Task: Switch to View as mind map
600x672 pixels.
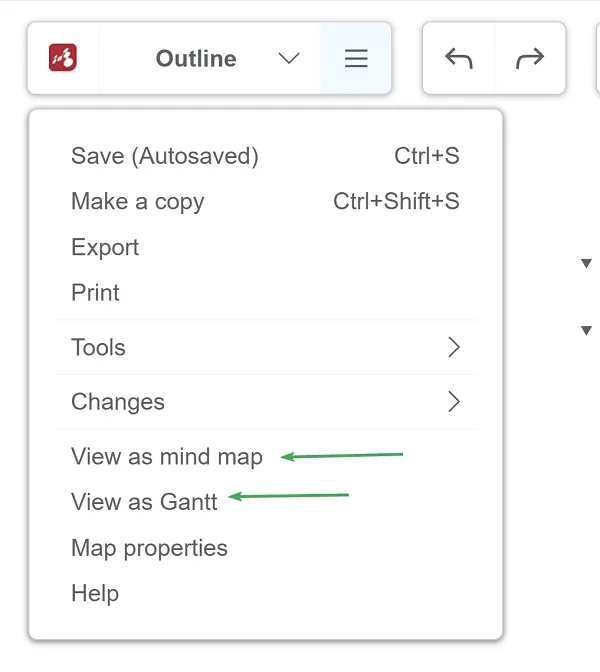Action: (167, 457)
